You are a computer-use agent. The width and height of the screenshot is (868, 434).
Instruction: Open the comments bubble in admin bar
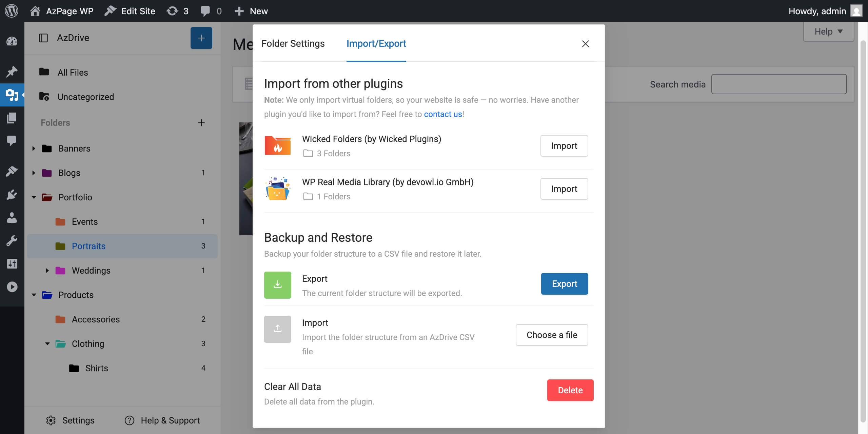(x=211, y=11)
